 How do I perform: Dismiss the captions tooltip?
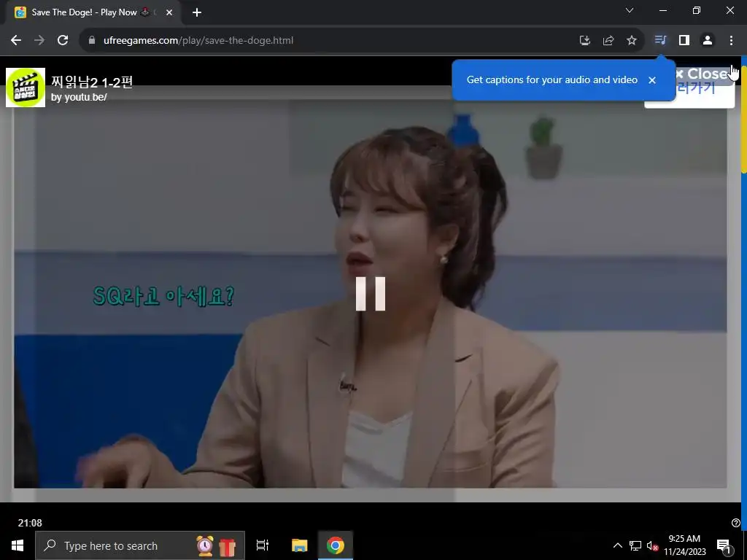652,80
